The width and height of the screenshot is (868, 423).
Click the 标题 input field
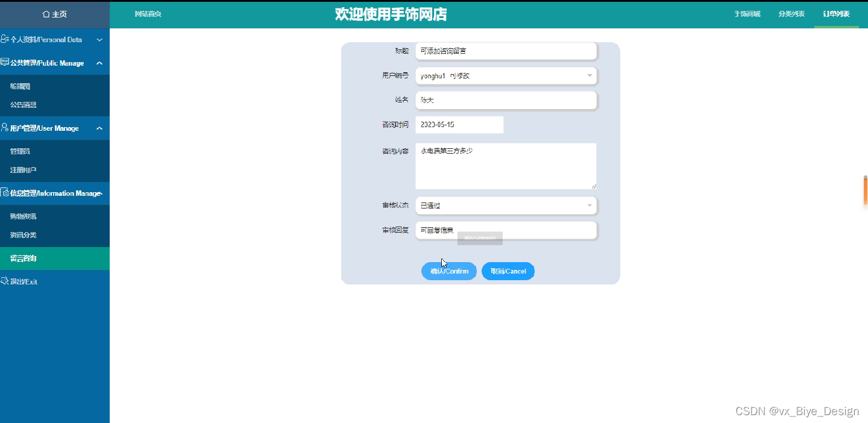click(x=506, y=51)
